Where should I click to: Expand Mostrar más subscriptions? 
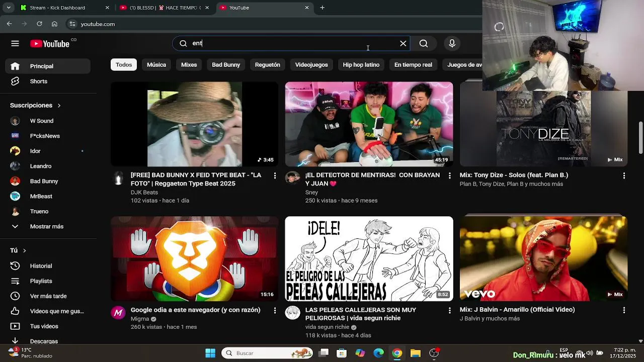48,226
